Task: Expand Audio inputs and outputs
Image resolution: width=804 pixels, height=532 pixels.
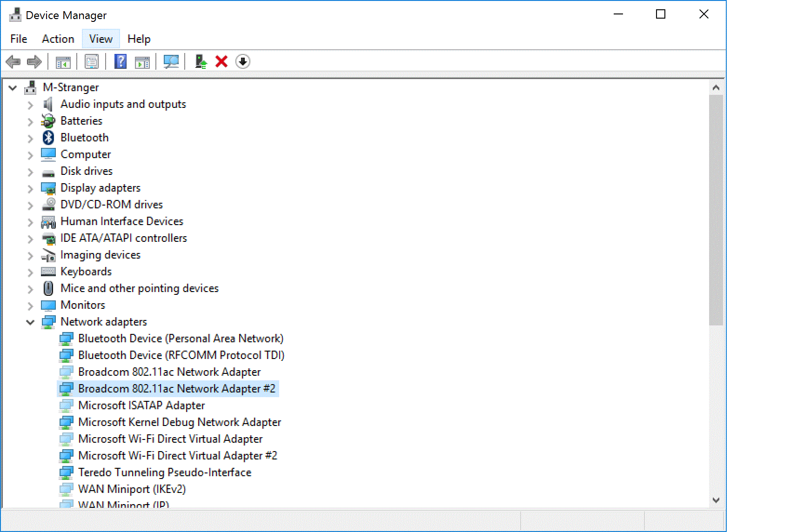Action: click(30, 105)
